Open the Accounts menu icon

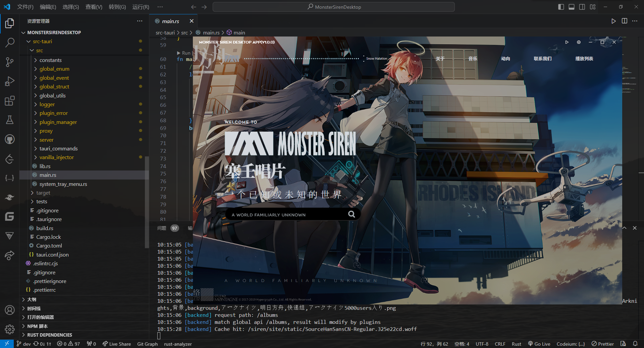(10, 310)
